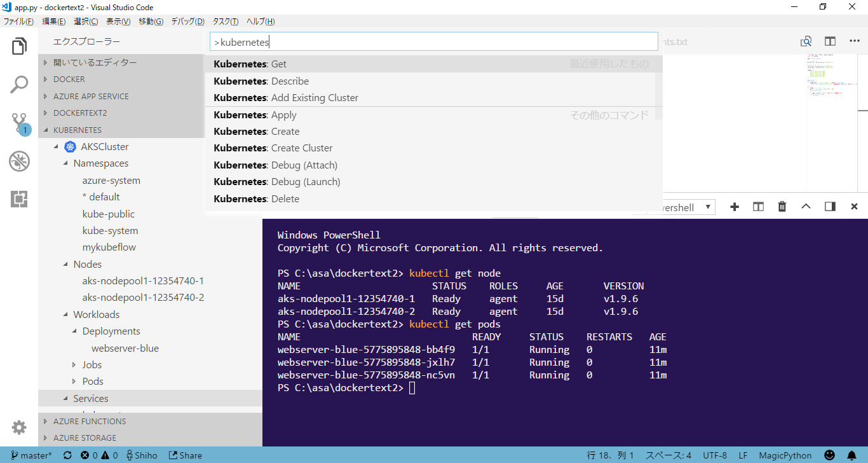Select the mykubeflow namespace

click(109, 247)
